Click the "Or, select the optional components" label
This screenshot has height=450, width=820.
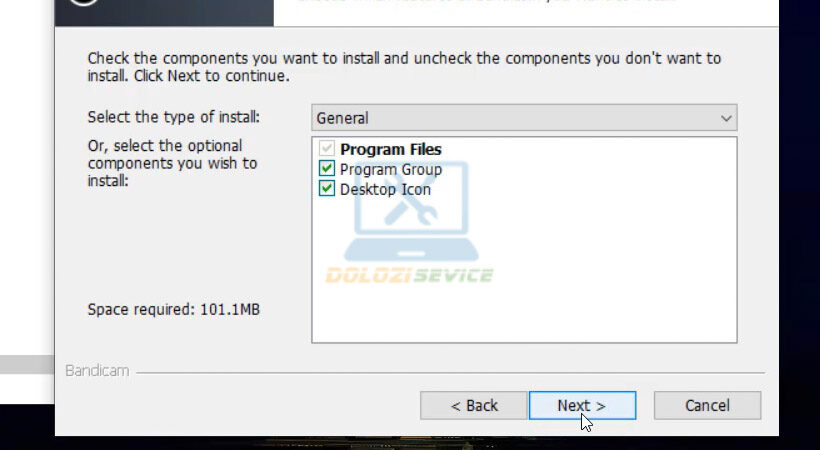click(x=172, y=163)
